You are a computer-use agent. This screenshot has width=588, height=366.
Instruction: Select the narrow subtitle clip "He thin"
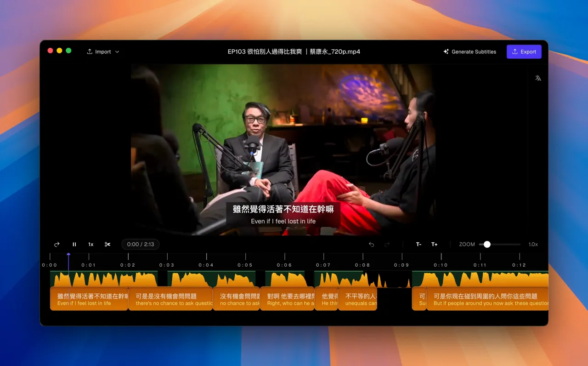(327, 299)
